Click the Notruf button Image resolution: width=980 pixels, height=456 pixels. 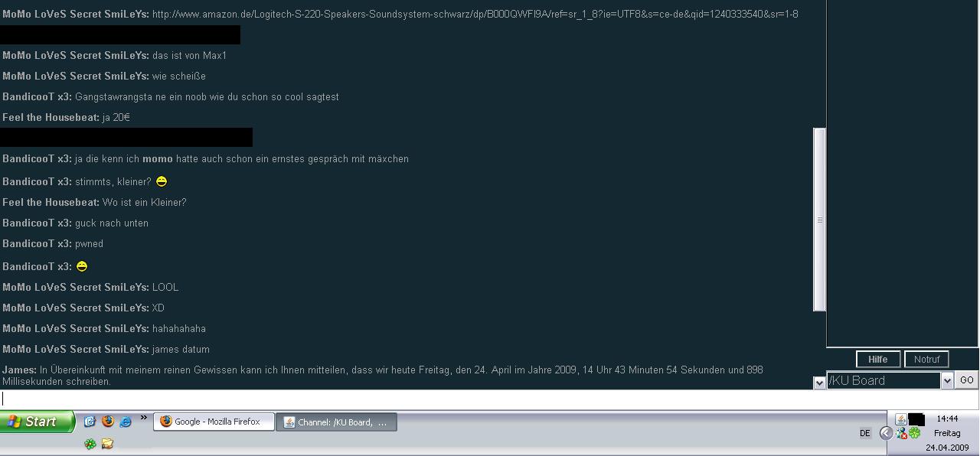pos(926,360)
